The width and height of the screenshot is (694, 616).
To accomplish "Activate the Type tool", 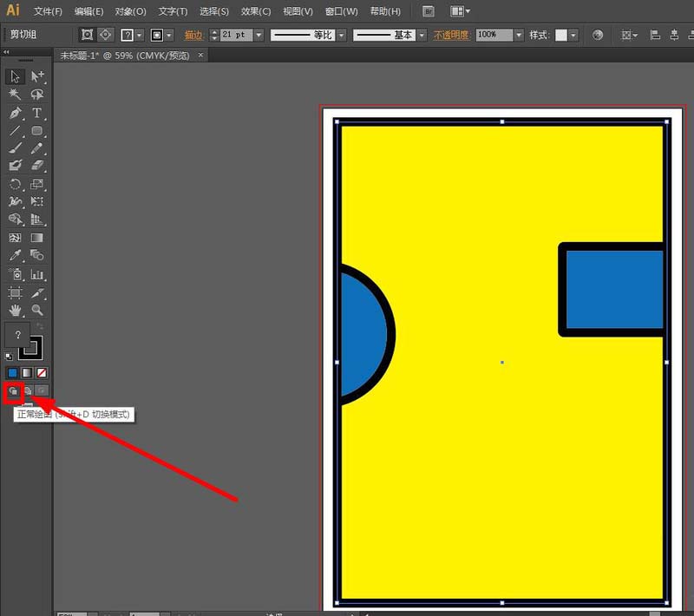I will pos(37,113).
